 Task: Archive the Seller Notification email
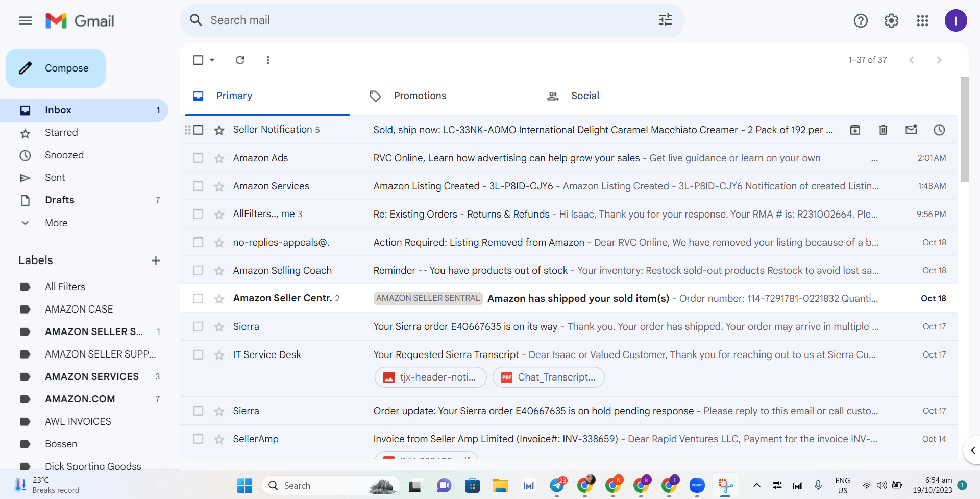pyautogui.click(x=855, y=130)
